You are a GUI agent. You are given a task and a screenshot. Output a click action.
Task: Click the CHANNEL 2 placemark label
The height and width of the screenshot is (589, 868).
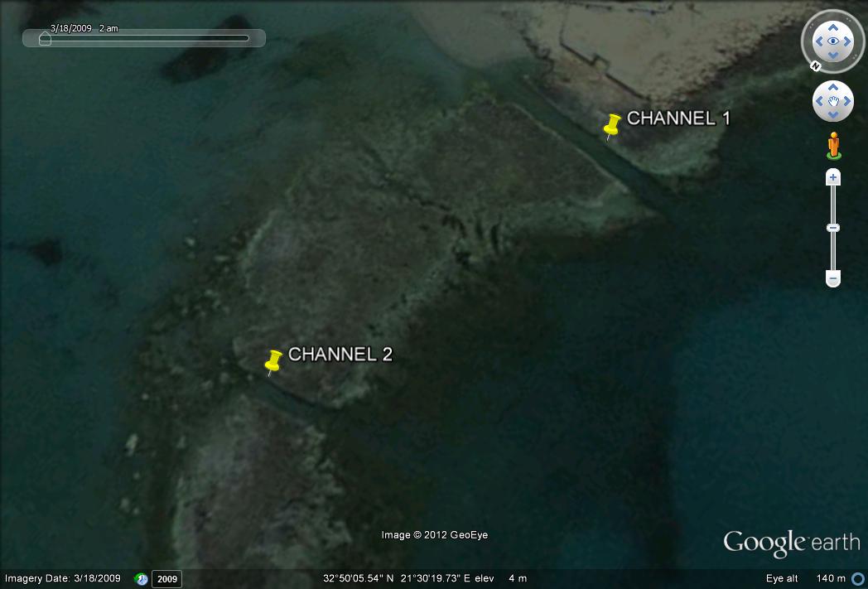click(340, 355)
